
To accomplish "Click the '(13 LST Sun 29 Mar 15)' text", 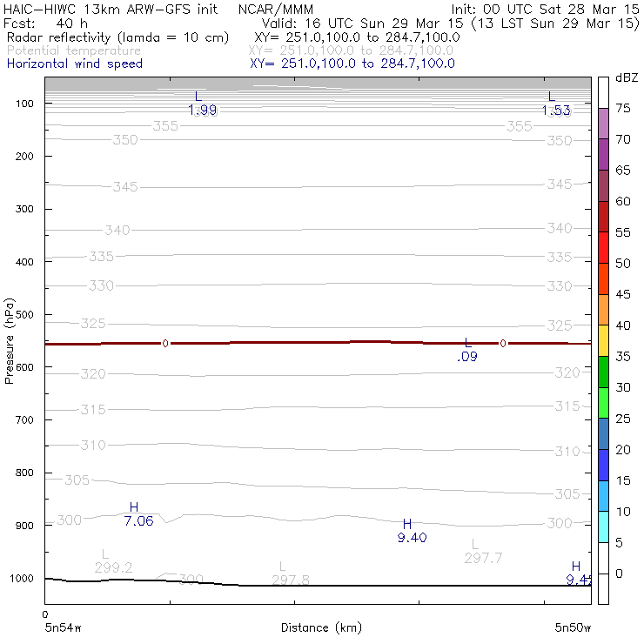I will tap(555, 23).
